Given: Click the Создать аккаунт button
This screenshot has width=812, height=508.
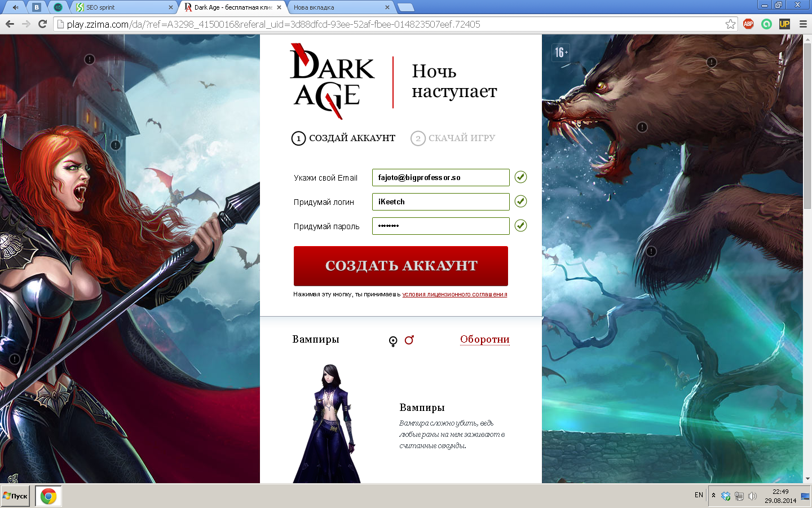Looking at the screenshot, I should pos(401,266).
